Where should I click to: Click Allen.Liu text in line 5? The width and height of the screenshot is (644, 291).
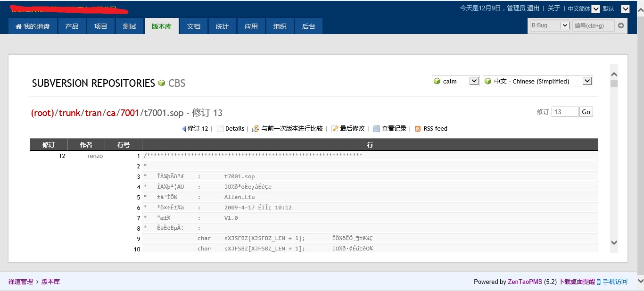tap(239, 197)
